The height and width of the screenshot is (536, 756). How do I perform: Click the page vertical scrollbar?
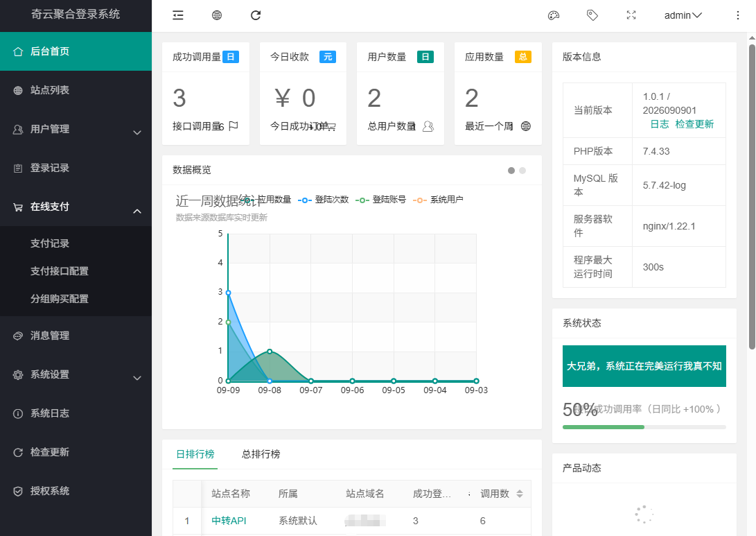(752, 196)
